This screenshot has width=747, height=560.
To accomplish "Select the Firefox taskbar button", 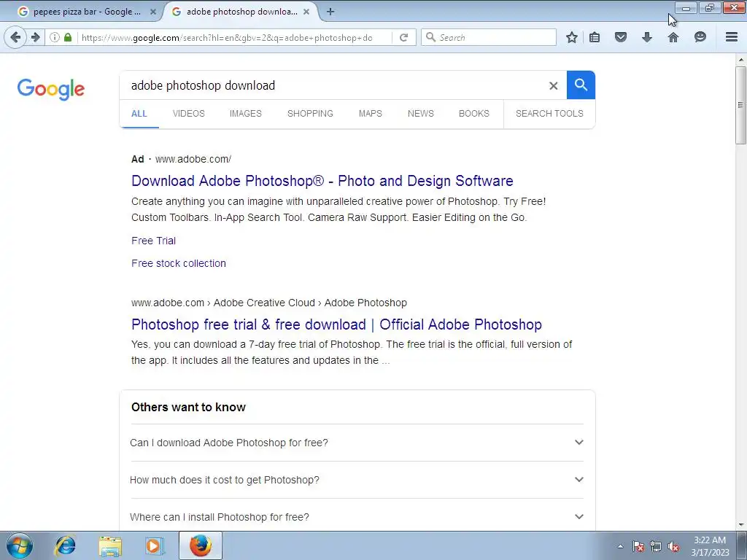I will click(x=201, y=545).
